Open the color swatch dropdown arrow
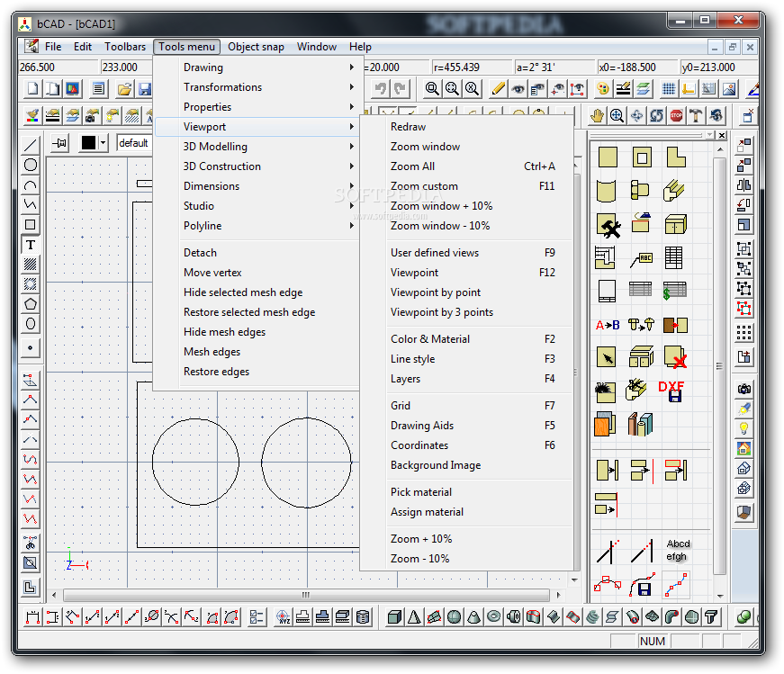This screenshot has width=784, height=674. click(x=103, y=143)
